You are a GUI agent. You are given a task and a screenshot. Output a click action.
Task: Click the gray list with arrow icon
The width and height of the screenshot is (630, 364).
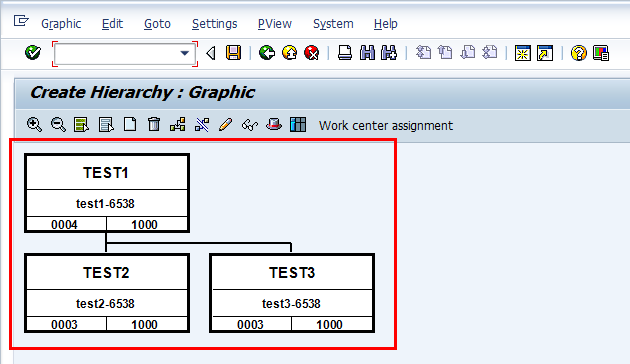pyautogui.click(x=106, y=125)
